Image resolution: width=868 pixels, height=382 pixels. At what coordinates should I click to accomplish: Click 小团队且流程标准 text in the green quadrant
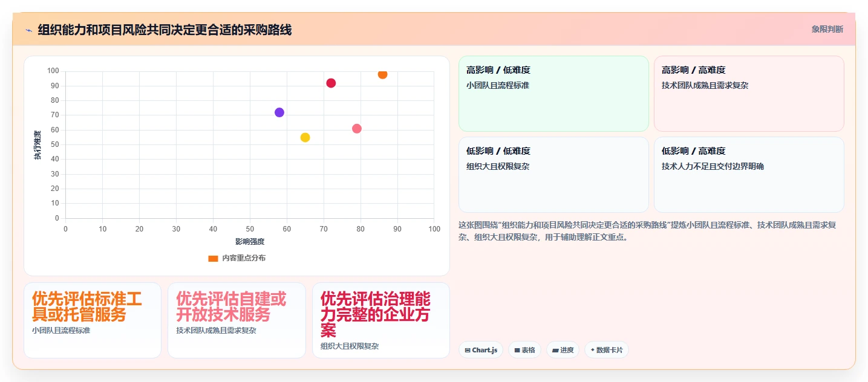click(x=498, y=85)
